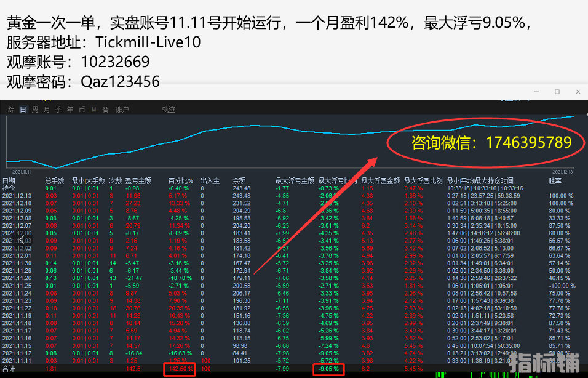588x378 pixels.
Task: Switch to the 日 (daily) period tab
Action: coord(23,110)
